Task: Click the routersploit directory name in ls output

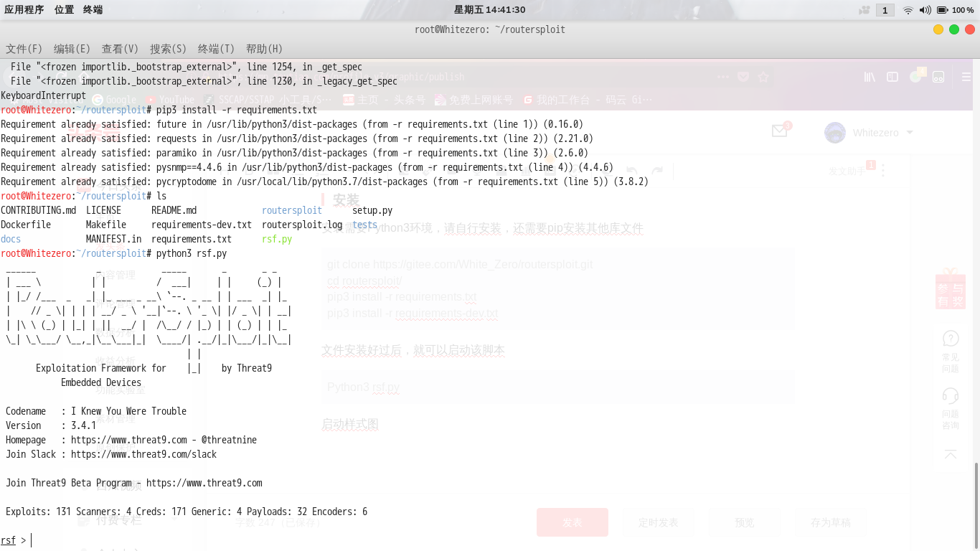Action: 292,210
